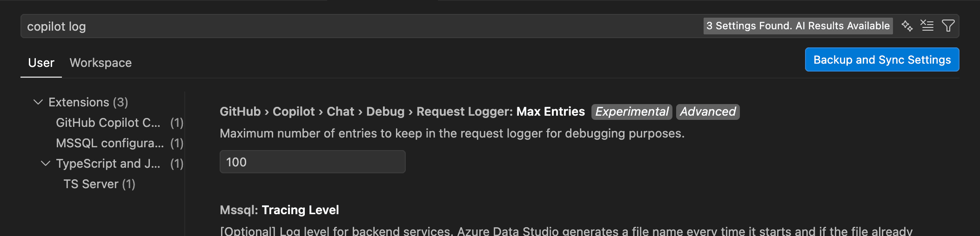Select GitHub Copilot C... in the settings tree
This screenshot has height=236, width=980.
click(x=108, y=123)
